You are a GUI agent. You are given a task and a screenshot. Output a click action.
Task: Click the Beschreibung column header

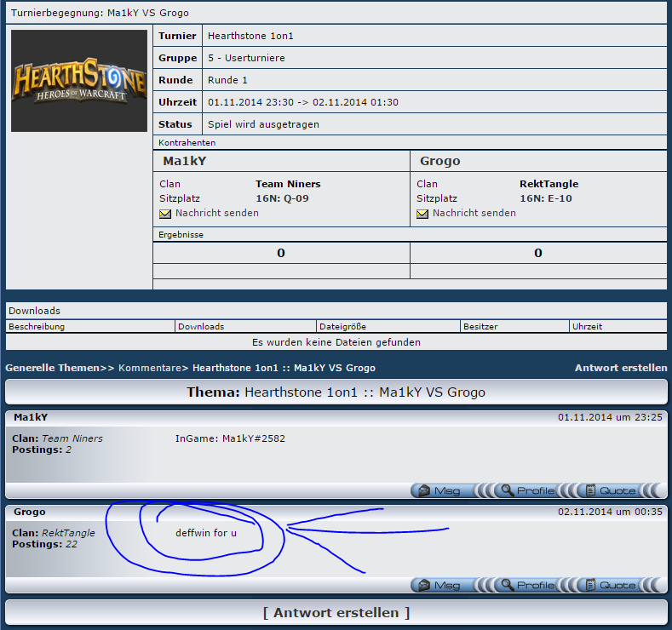coord(37,326)
